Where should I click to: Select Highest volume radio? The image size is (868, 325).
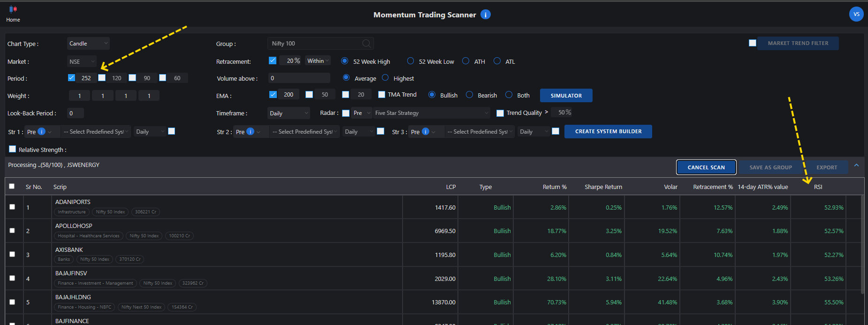click(x=385, y=78)
